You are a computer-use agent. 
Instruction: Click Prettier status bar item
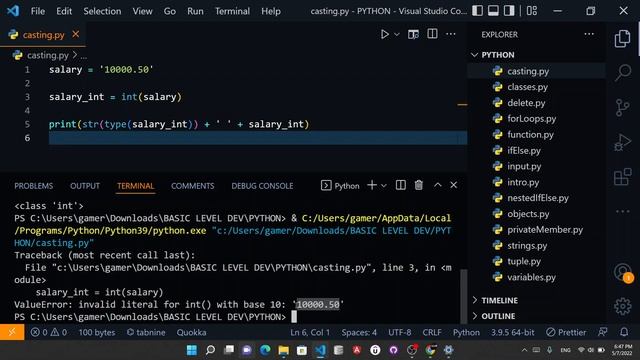click(x=566, y=333)
